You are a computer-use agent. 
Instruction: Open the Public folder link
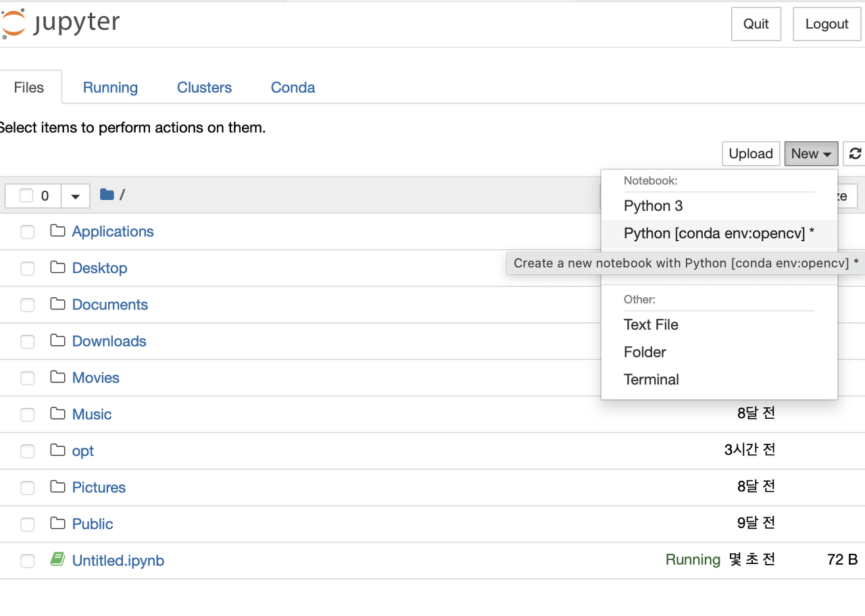pos(93,523)
